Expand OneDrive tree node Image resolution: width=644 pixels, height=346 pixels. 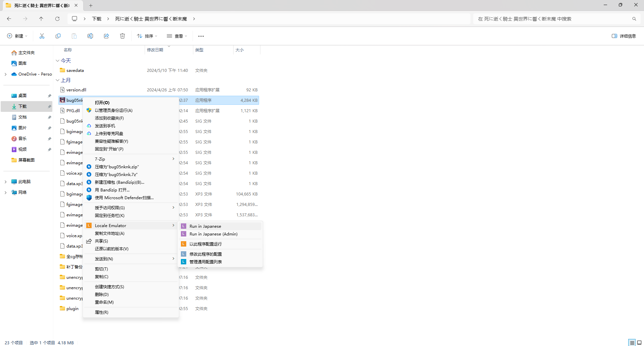tap(6, 74)
